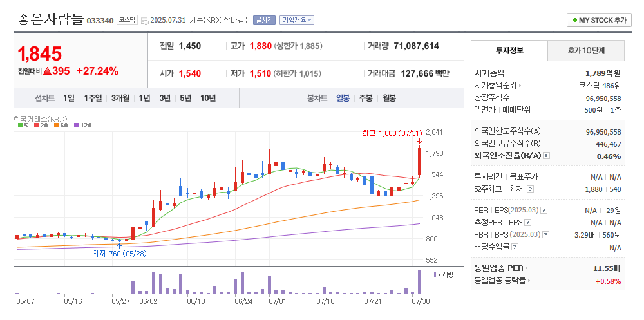
Task: Click the purple 거래량 volume legend
Action: (x=443, y=274)
